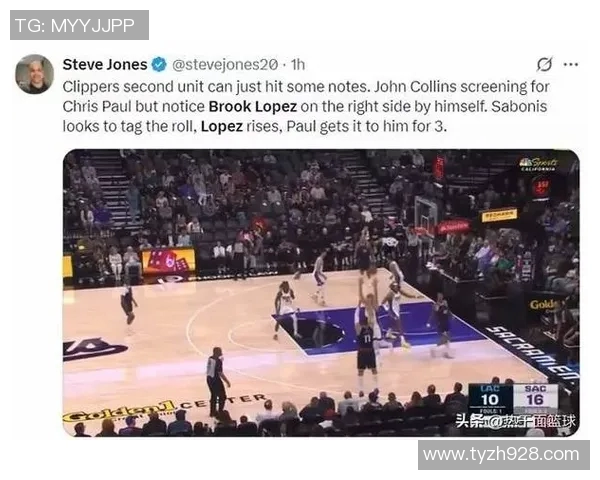This screenshot has height=480, width=600.
Task: Click the NBC Sports California logo
Action: (x=538, y=164)
